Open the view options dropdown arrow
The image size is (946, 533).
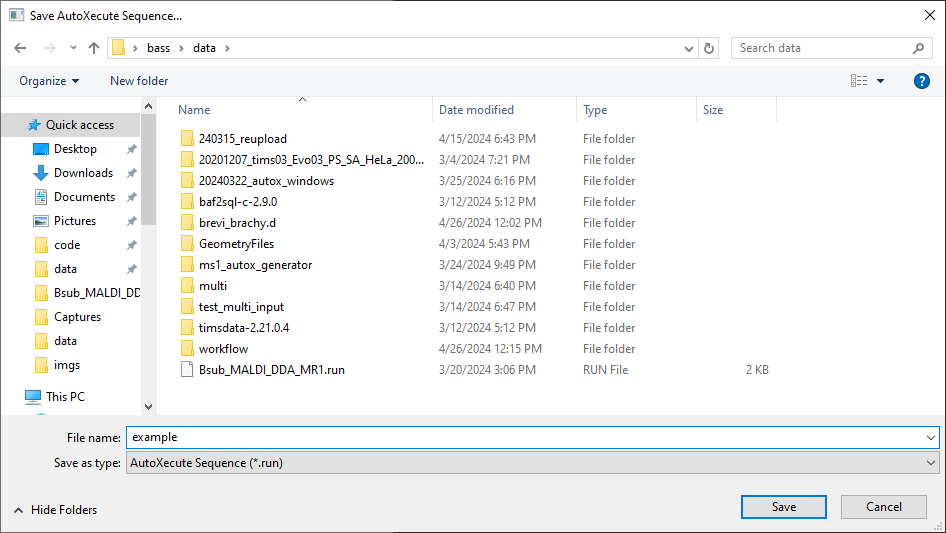click(880, 81)
